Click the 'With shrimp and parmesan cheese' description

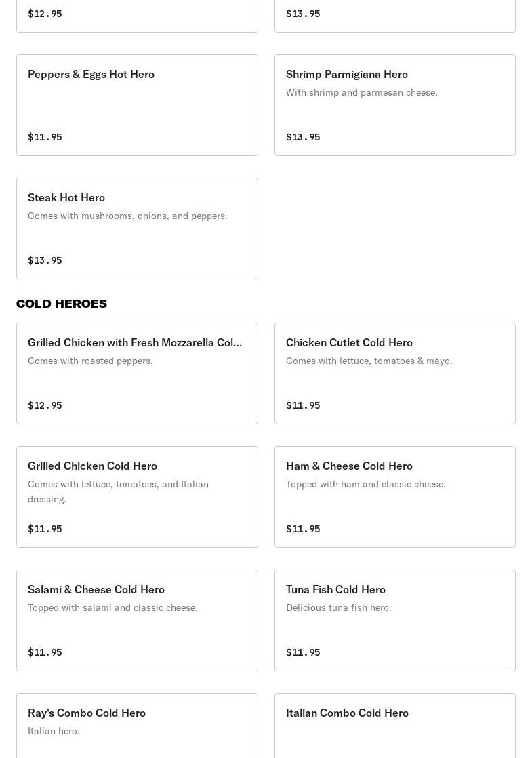pos(361,92)
